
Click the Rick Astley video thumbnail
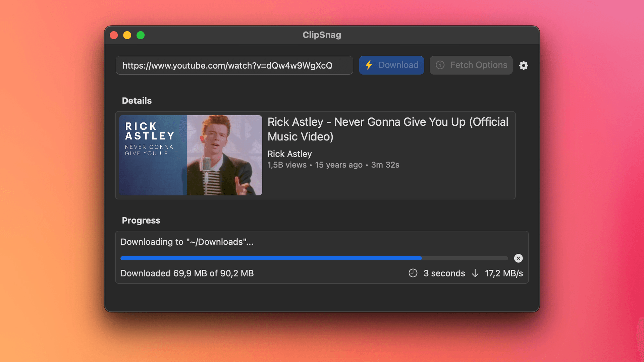(x=191, y=155)
